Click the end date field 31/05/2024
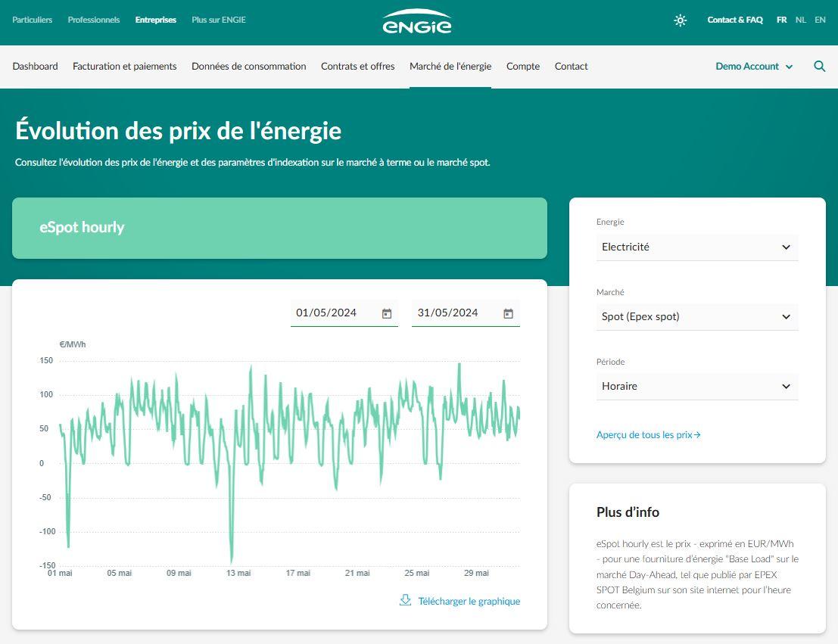 [466, 313]
